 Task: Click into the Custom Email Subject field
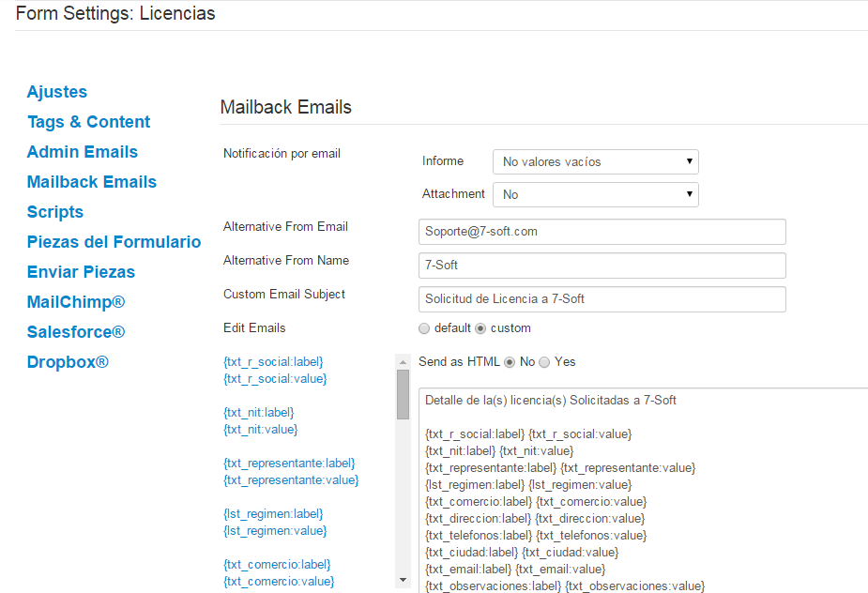pyautogui.click(x=602, y=299)
